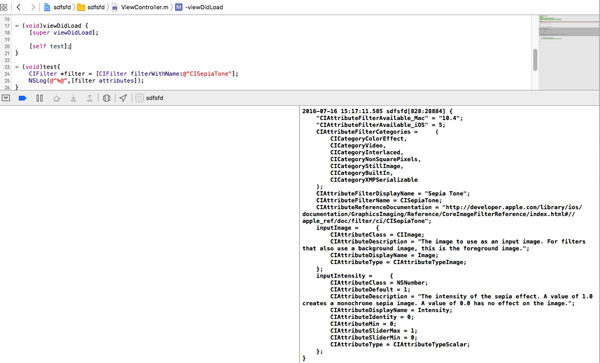This screenshot has width=600, height=363.
Task: Click 'inputImage = {' console line
Action: (347, 228)
